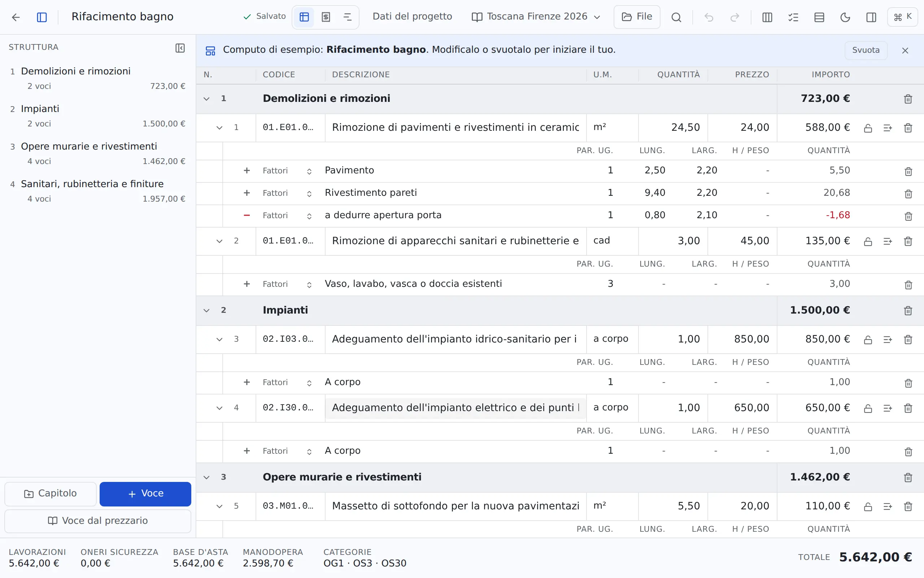
Task: Click the Svuota button
Action: (x=866, y=50)
